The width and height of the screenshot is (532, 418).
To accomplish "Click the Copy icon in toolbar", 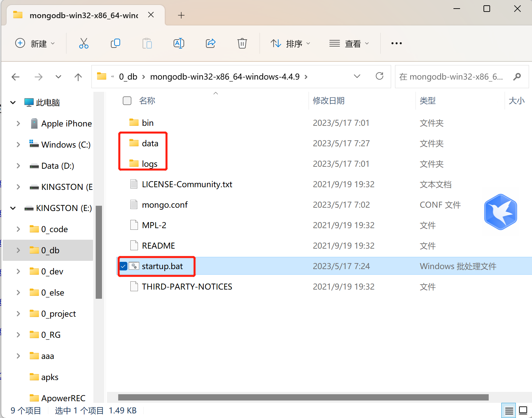I will (x=116, y=43).
